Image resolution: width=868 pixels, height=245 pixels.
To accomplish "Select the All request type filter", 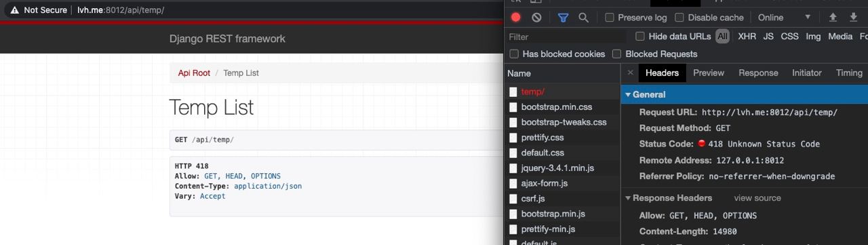I will 722,36.
